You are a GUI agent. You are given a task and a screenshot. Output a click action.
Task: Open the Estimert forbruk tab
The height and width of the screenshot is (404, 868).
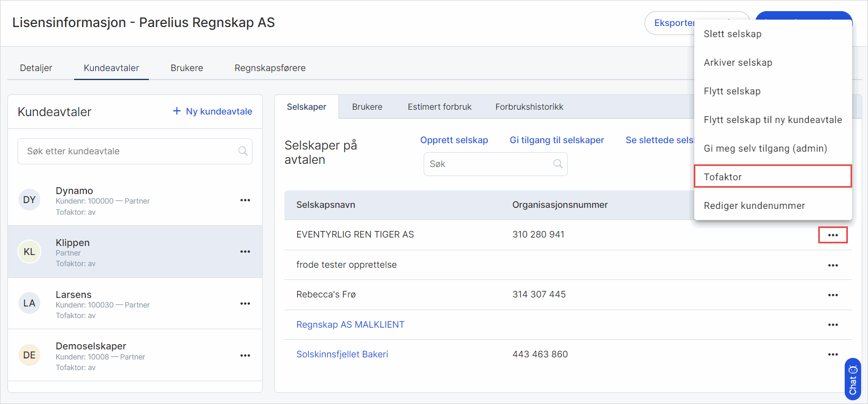pyautogui.click(x=439, y=107)
